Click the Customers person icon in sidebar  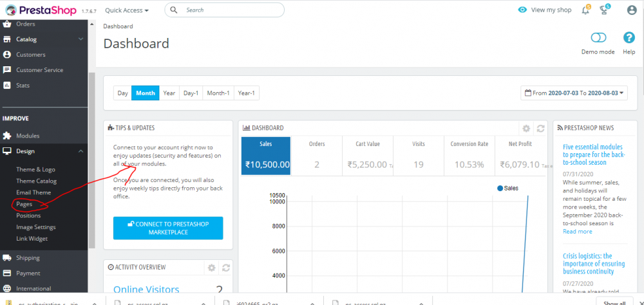click(x=6, y=55)
